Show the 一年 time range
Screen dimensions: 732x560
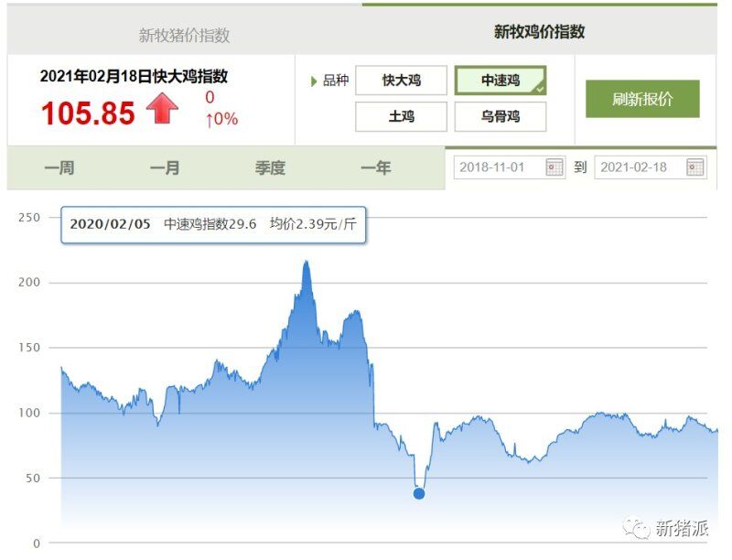pyautogui.click(x=375, y=167)
